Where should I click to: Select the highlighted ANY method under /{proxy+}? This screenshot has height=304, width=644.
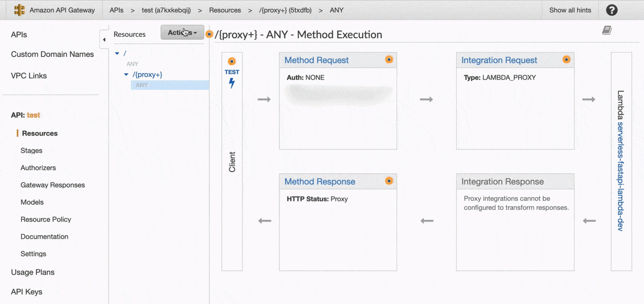point(170,85)
